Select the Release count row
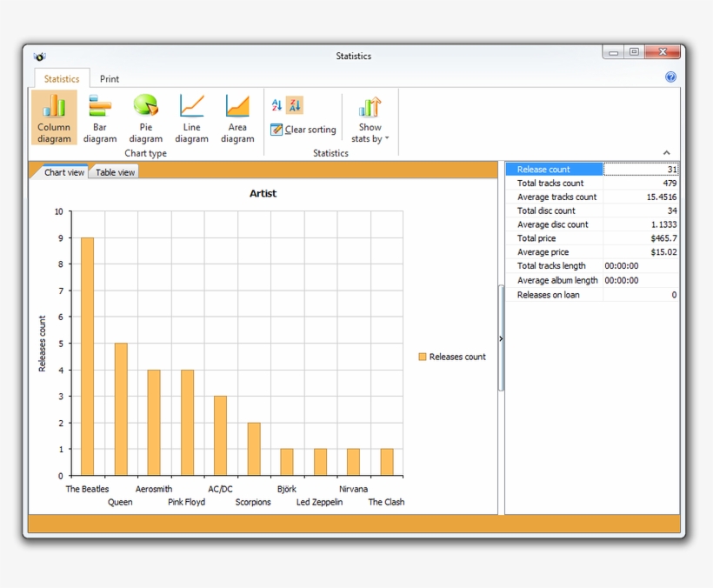 [592, 169]
